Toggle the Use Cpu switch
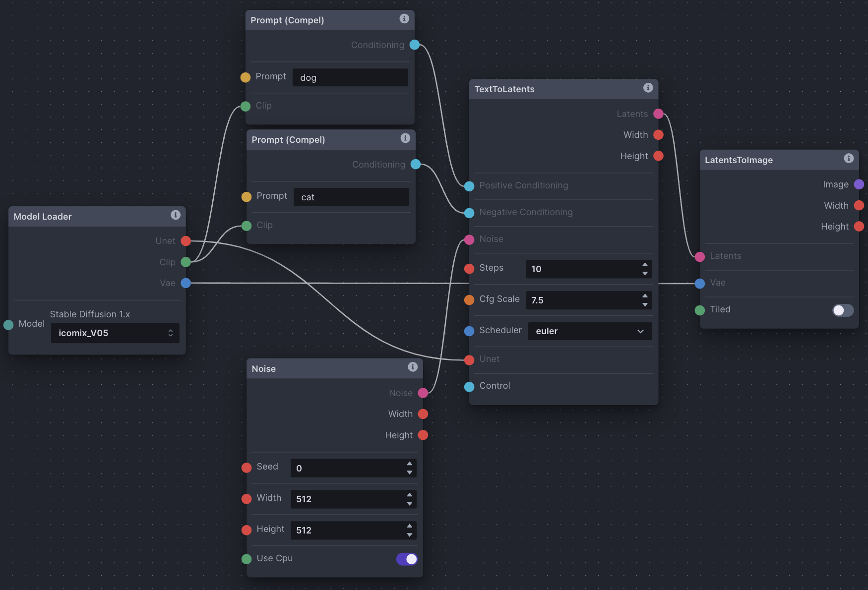Viewport: 868px width, 590px height. 407,559
